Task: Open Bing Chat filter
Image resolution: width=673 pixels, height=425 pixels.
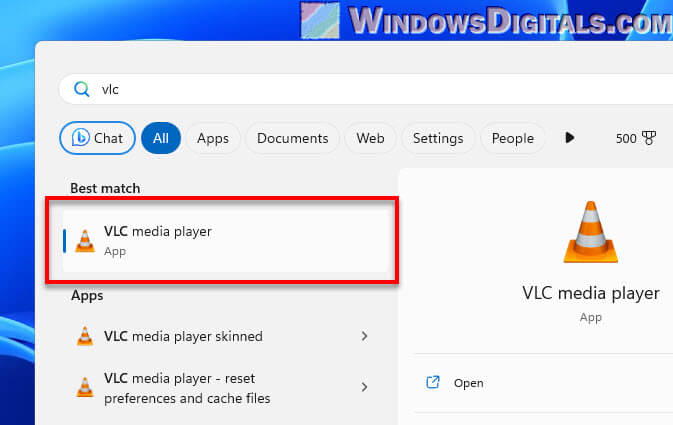Action: [x=97, y=138]
